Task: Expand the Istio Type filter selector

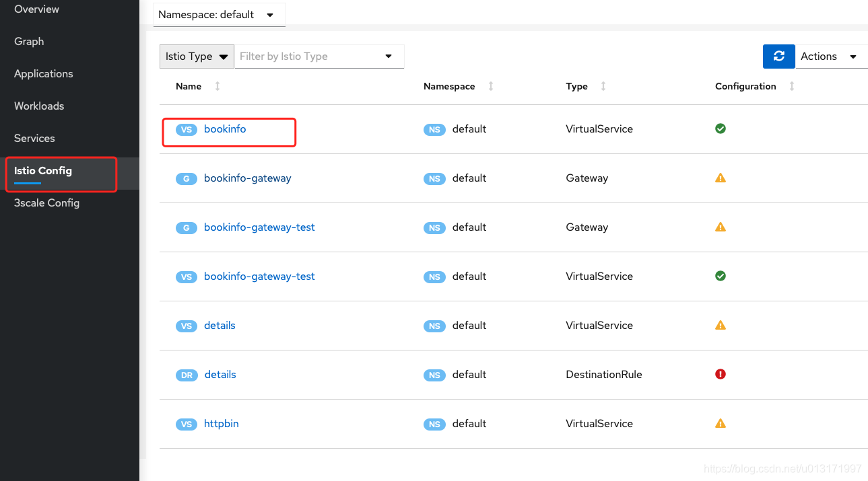Action: point(197,57)
